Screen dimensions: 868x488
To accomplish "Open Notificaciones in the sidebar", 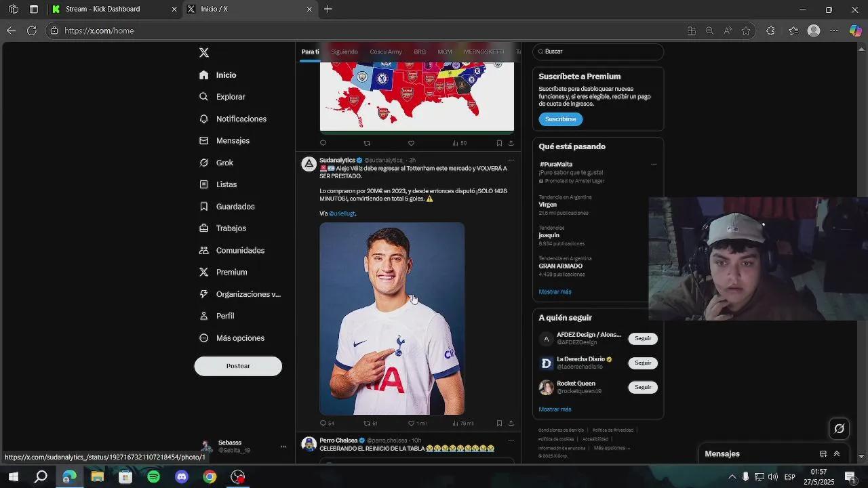I will pyautogui.click(x=233, y=119).
